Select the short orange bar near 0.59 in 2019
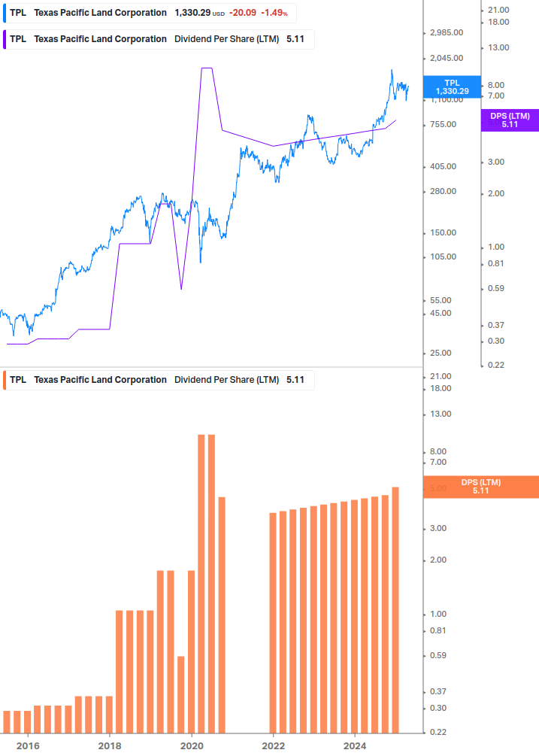The width and height of the screenshot is (539, 756). point(181,694)
